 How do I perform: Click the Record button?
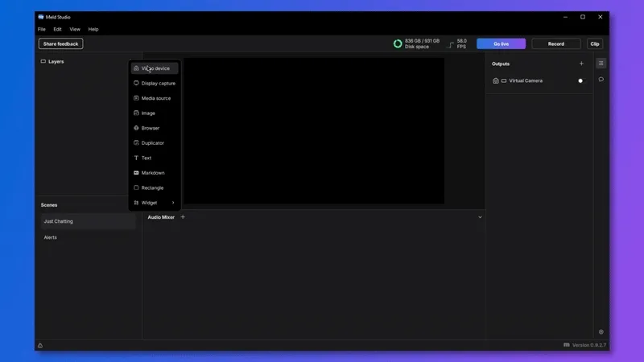coord(556,44)
